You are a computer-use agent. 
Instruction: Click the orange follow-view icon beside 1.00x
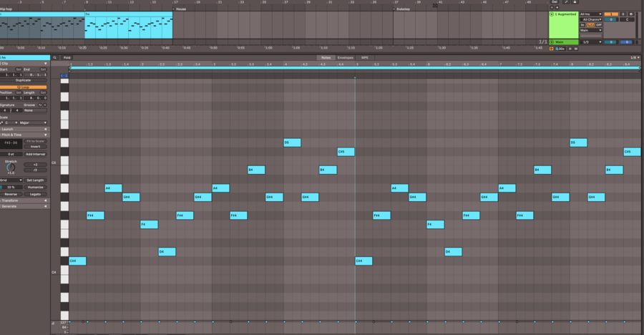point(551,49)
